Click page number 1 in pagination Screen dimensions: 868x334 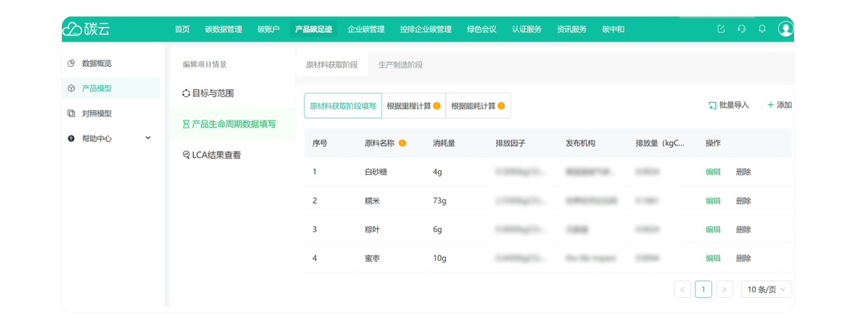(703, 289)
